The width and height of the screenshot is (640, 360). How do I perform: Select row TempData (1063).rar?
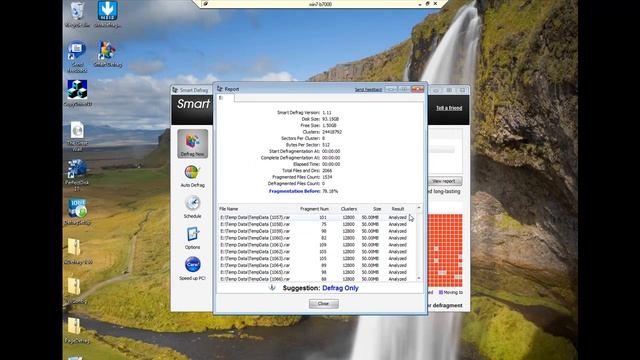pos(316,258)
